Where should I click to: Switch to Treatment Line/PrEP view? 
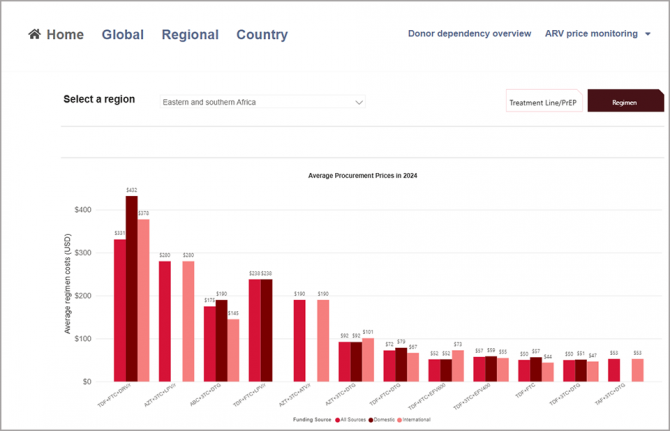[545, 102]
